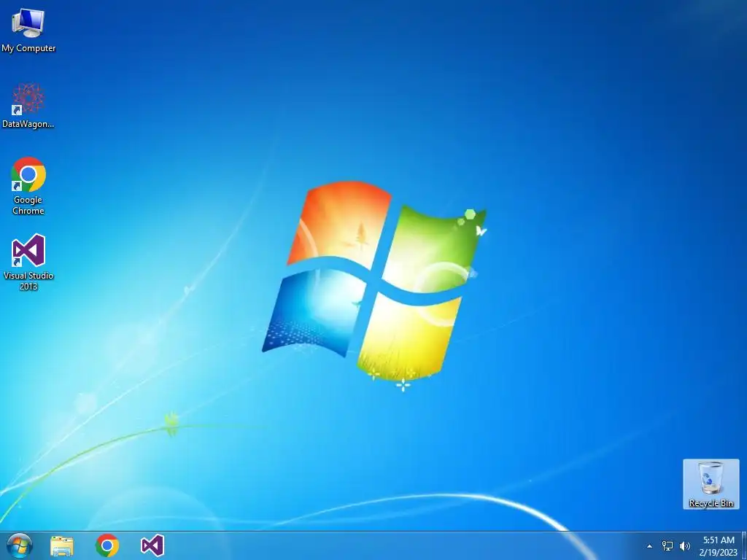Image resolution: width=747 pixels, height=560 pixels.
Task: Open the network status tray icon
Action: [667, 546]
